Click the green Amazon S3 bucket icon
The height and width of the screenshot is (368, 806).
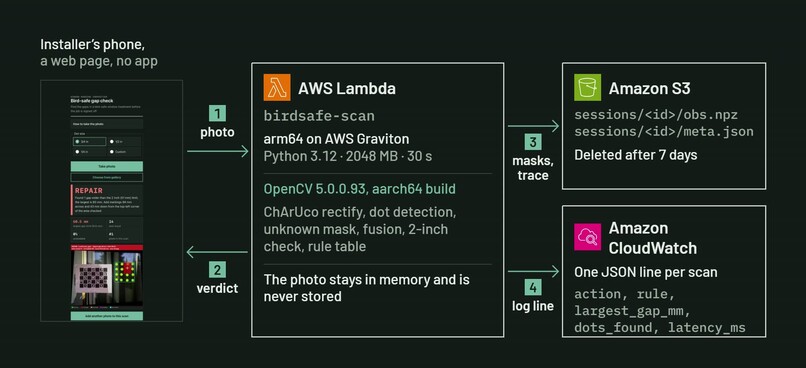[x=588, y=87]
